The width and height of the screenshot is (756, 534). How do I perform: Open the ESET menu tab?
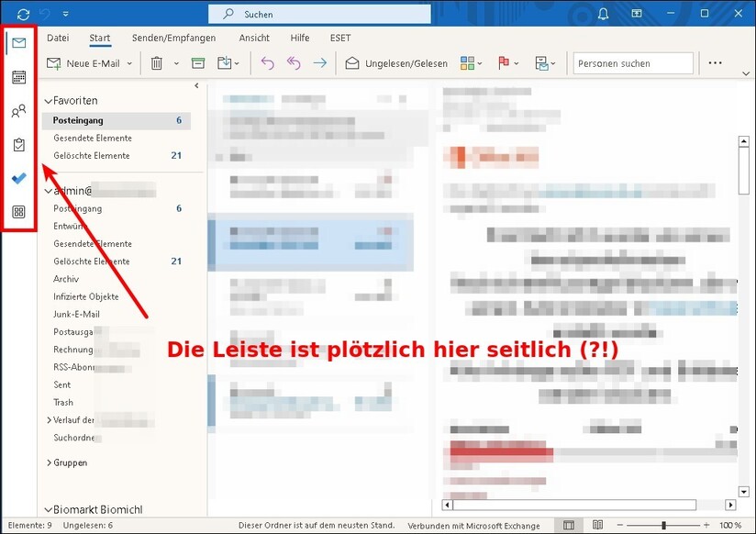tap(340, 38)
